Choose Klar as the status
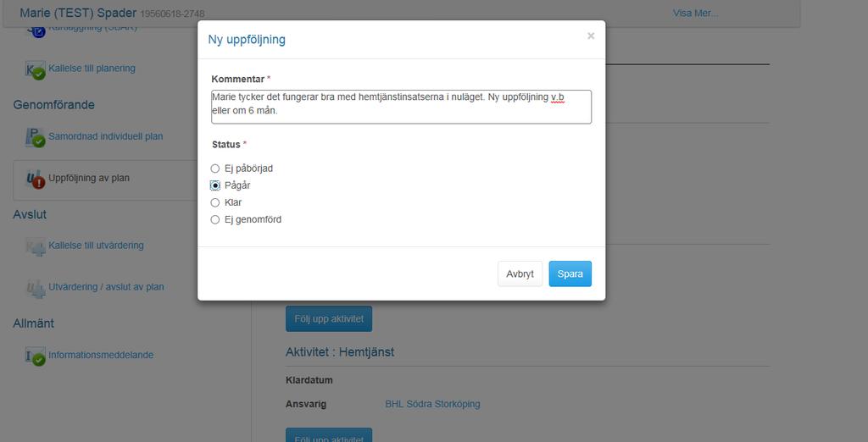The width and height of the screenshot is (868, 442). point(214,203)
